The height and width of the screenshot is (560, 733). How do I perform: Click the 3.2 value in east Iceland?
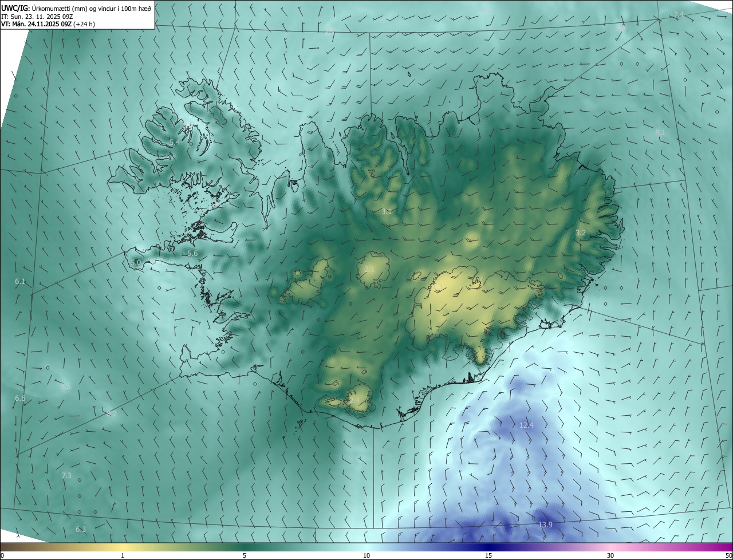pyautogui.click(x=581, y=232)
